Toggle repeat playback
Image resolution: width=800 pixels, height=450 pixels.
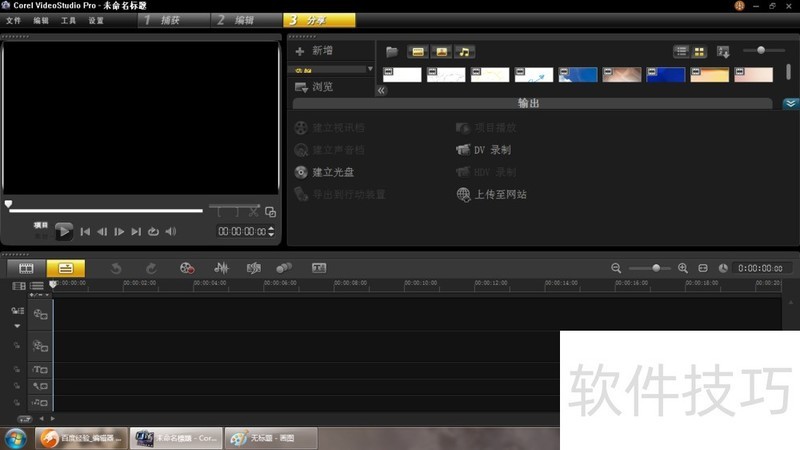[x=153, y=232]
